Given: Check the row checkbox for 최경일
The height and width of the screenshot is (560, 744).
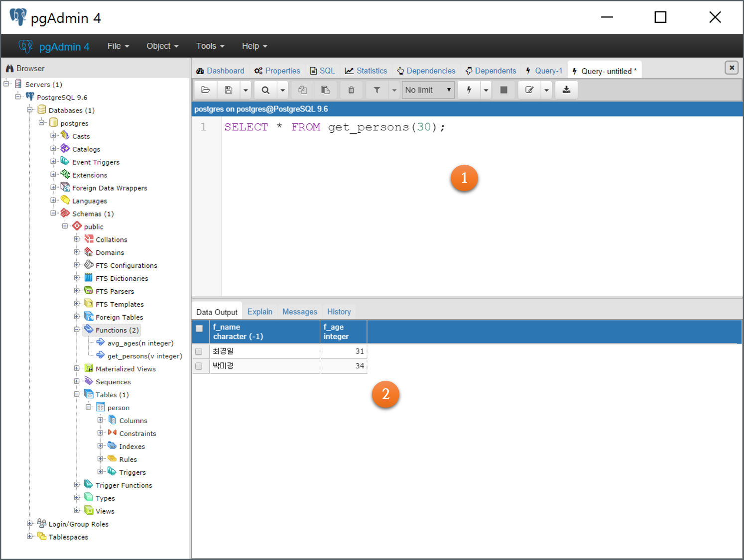Looking at the screenshot, I should pyautogui.click(x=199, y=351).
